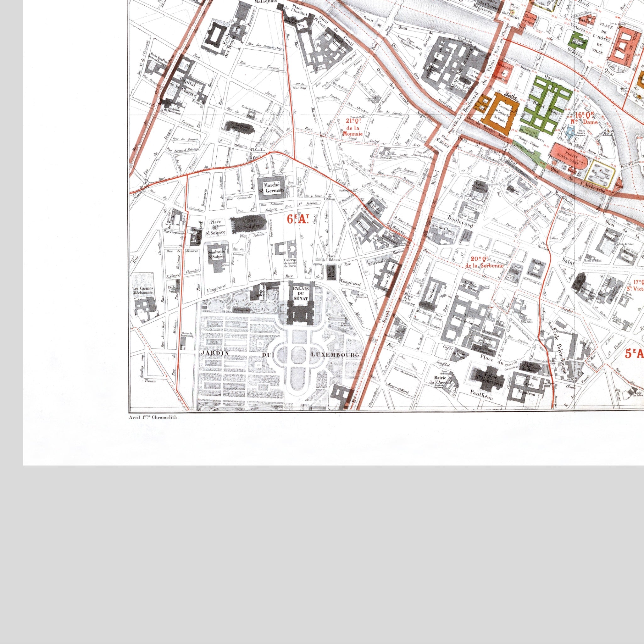Select the red '6E. AT' arrondissement label
This screenshot has height=644, width=644.
[x=298, y=219]
